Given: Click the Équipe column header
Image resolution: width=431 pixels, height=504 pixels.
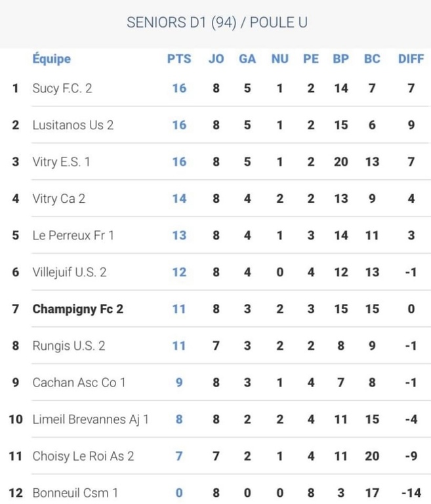Looking at the screenshot, I should (51, 58).
